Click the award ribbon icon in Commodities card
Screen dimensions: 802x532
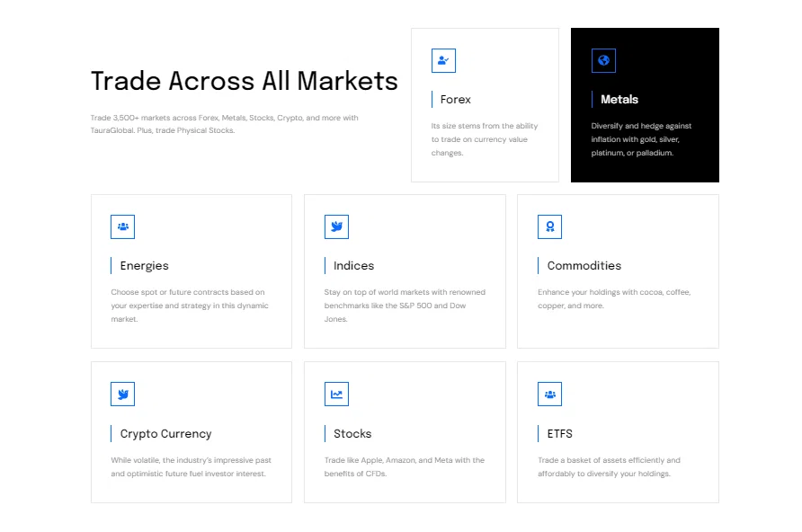[550, 226]
